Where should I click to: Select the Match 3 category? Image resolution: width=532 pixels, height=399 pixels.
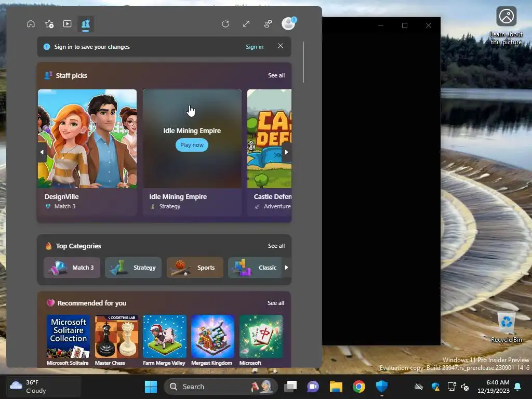point(72,268)
